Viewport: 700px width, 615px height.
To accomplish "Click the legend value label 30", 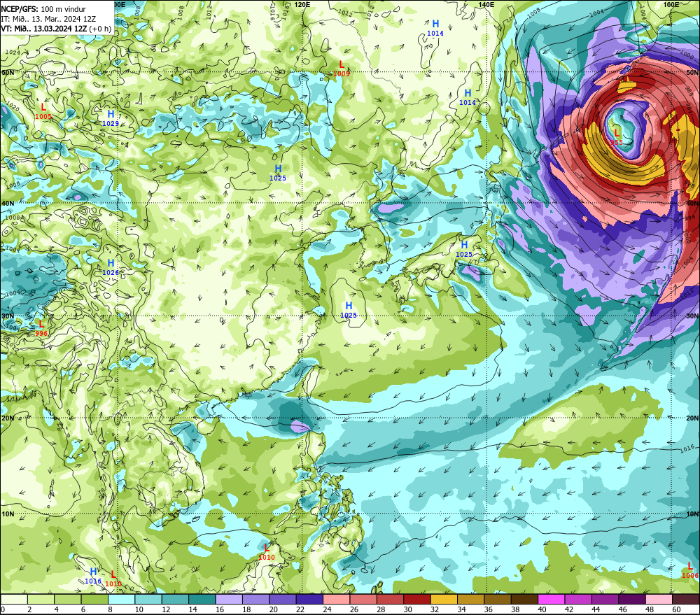I will pos(407,609).
